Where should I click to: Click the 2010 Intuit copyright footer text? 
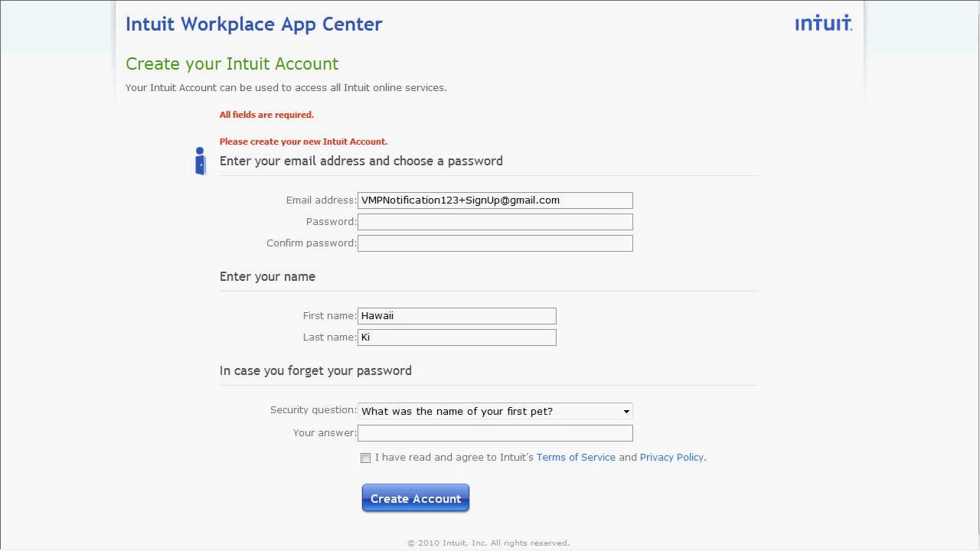pyautogui.click(x=488, y=543)
